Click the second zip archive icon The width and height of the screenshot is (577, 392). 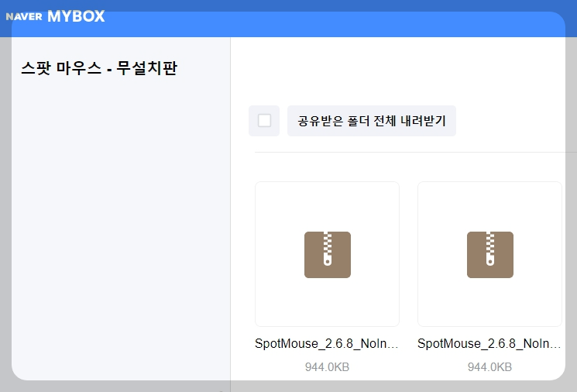(490, 255)
